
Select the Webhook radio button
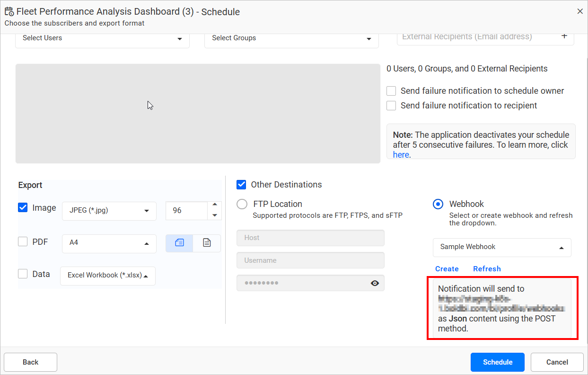438,204
